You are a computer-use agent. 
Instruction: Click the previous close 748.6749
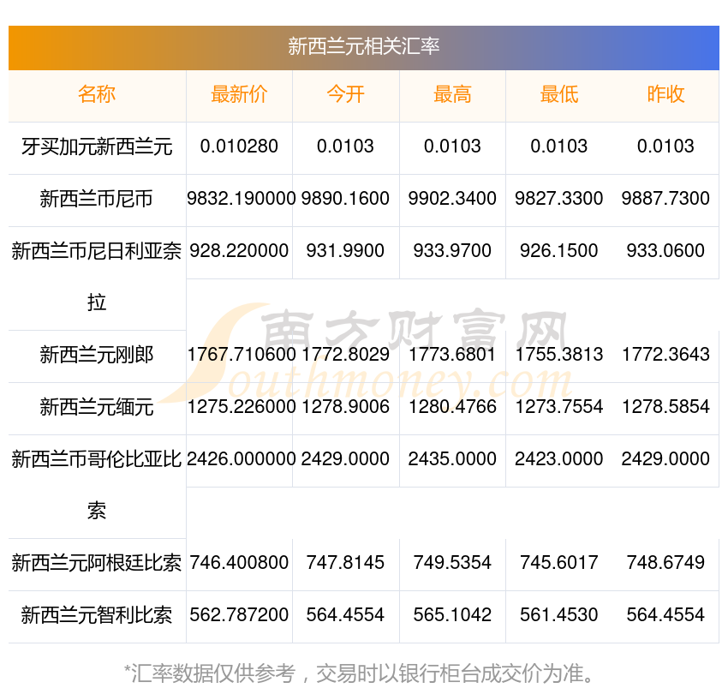pyautogui.click(x=665, y=563)
